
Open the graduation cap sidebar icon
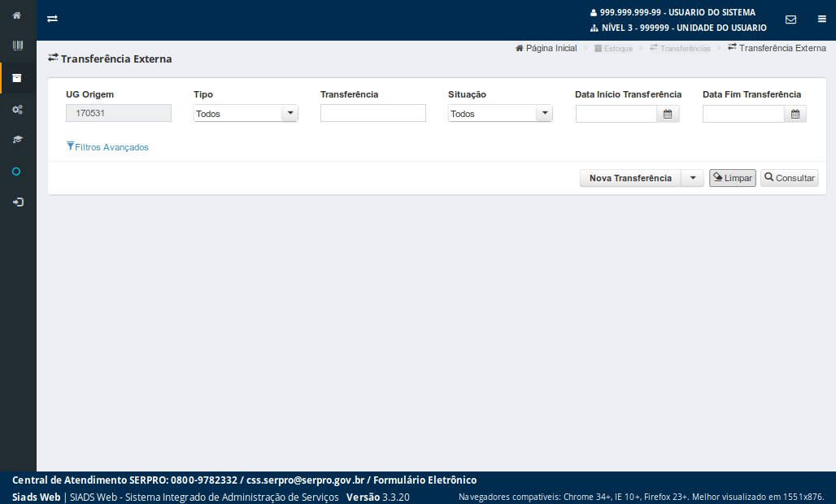click(x=18, y=140)
